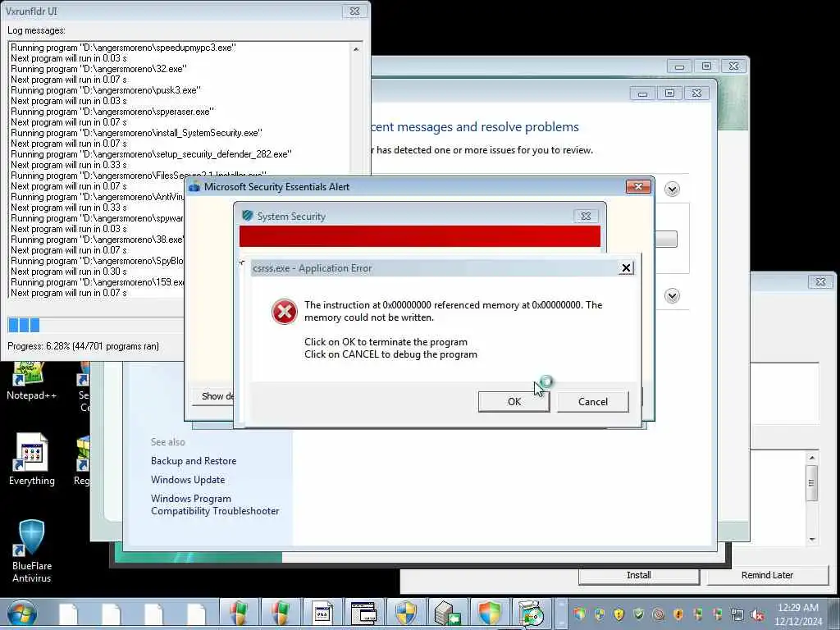
Task: Select the four-color Windows shield taskbar icon
Action: point(489,614)
